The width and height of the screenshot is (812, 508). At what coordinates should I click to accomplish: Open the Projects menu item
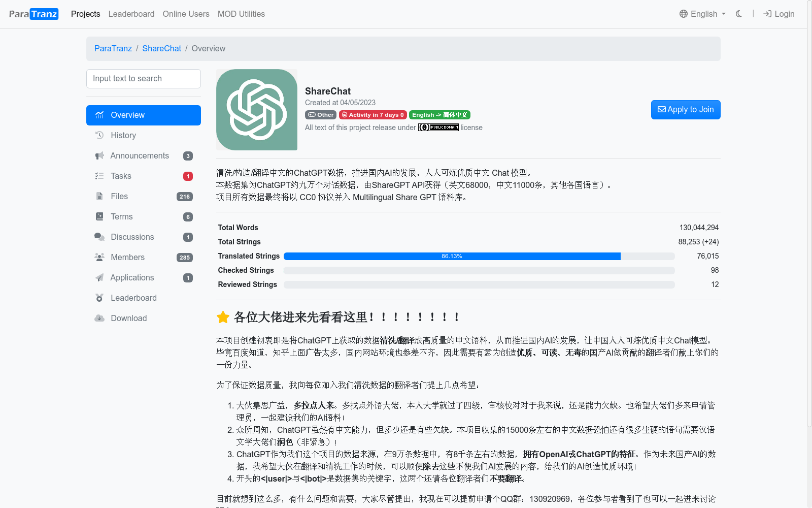85,14
